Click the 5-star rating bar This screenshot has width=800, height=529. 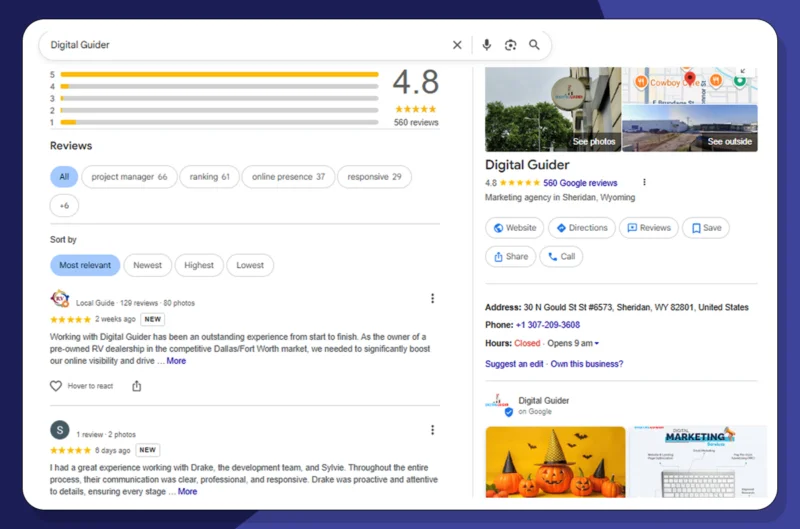click(x=219, y=74)
